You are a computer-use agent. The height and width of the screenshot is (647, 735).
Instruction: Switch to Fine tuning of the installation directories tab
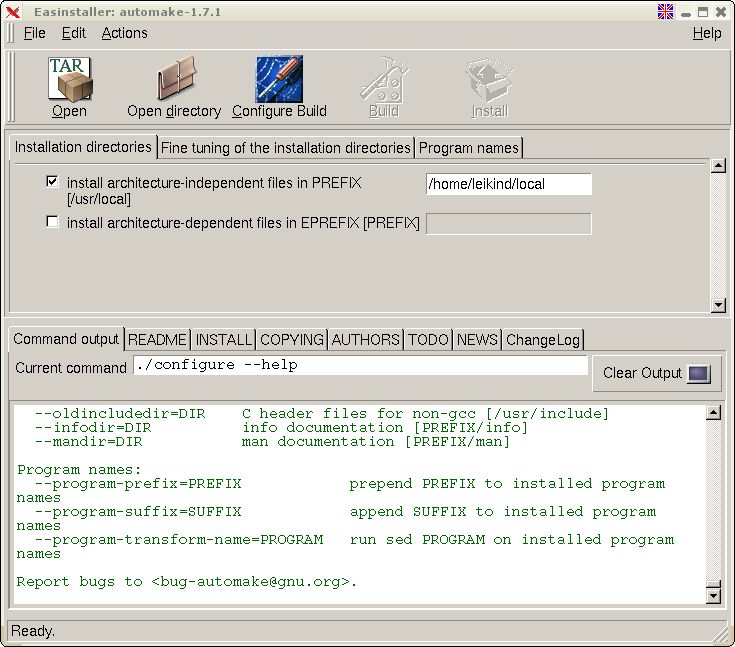(x=285, y=148)
